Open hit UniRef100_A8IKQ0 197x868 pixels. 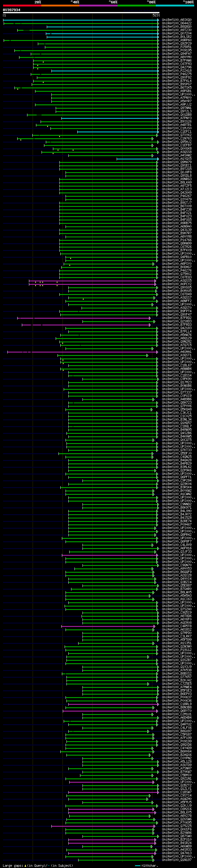click(177, 20)
